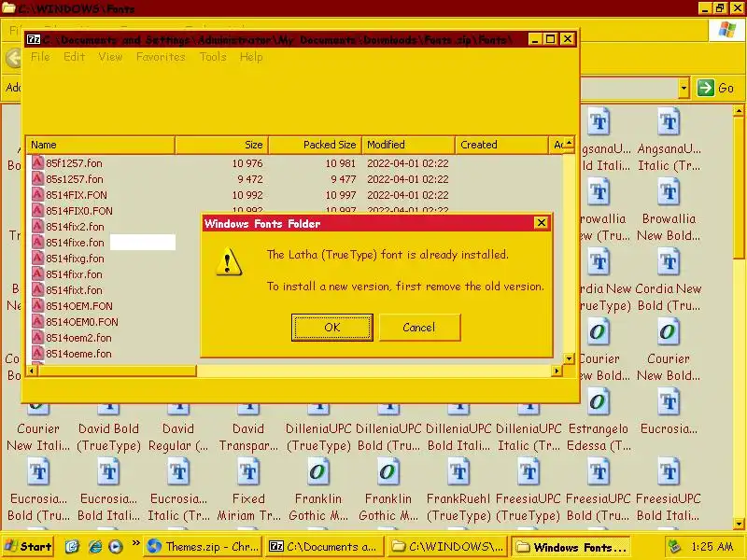
Task: Select 8514OEM0.FON file icon
Action: pyautogui.click(x=37, y=321)
